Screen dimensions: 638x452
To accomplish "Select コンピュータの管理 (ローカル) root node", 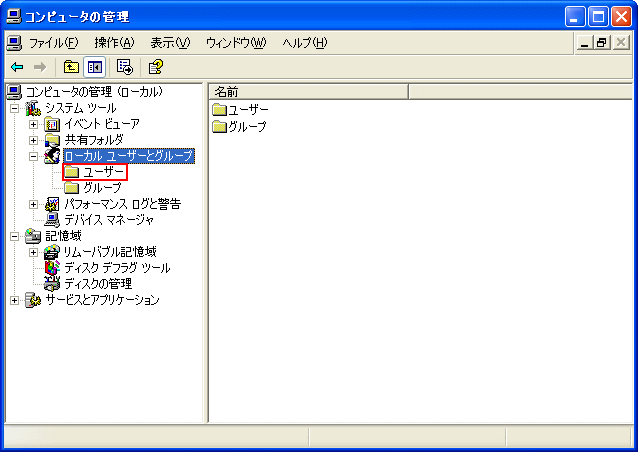I will pyautogui.click(x=94, y=92).
